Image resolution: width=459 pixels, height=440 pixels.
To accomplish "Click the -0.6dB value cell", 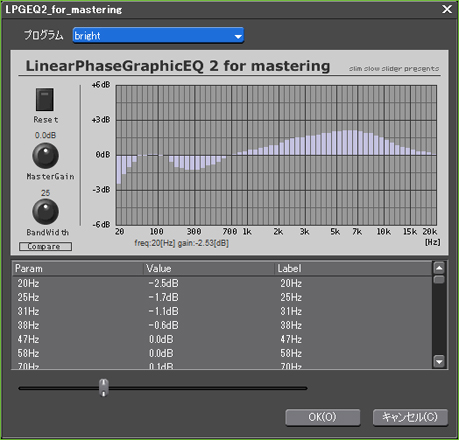I will [163, 325].
